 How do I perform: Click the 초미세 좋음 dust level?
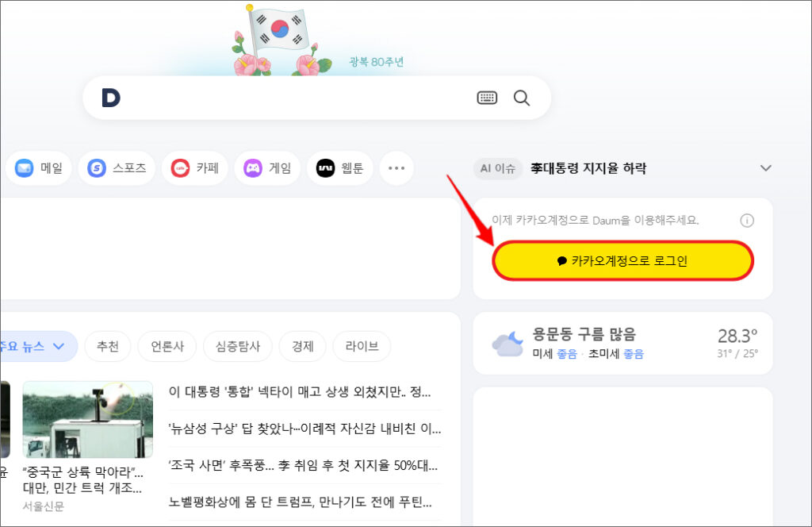(615, 354)
